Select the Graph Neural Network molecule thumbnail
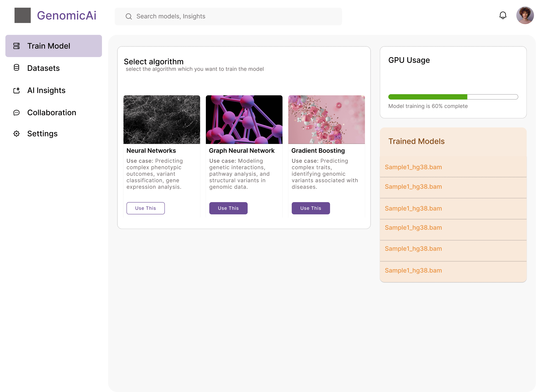The width and height of the screenshot is (552, 392). pos(244,119)
